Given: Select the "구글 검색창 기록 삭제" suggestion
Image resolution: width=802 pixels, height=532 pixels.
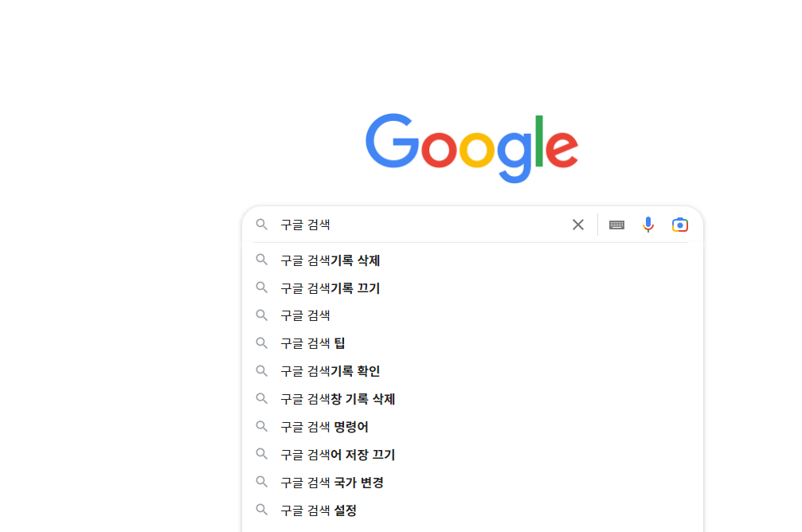Looking at the screenshot, I should click(338, 399).
